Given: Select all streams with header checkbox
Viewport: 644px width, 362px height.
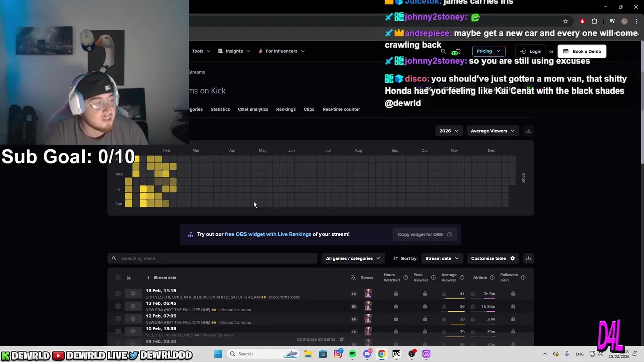Looking at the screenshot, I should pos(118,277).
